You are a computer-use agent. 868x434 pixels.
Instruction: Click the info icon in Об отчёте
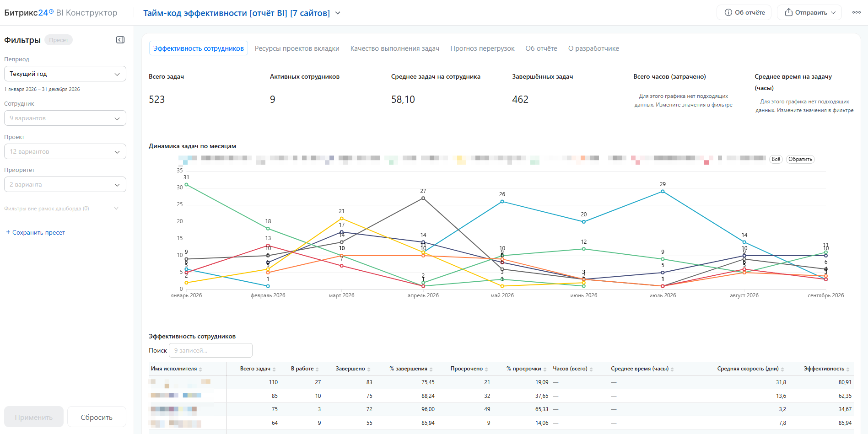[x=728, y=12]
